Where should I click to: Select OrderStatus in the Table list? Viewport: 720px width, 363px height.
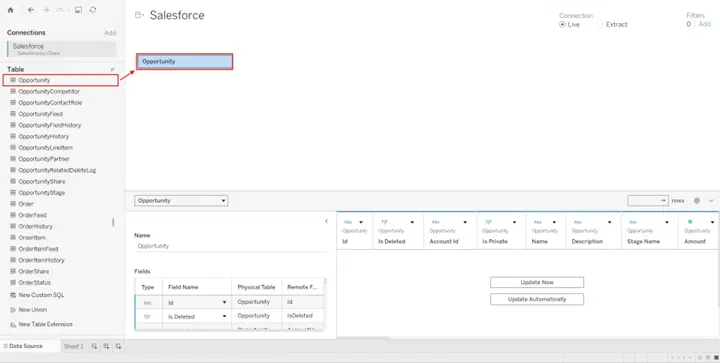(x=30, y=283)
